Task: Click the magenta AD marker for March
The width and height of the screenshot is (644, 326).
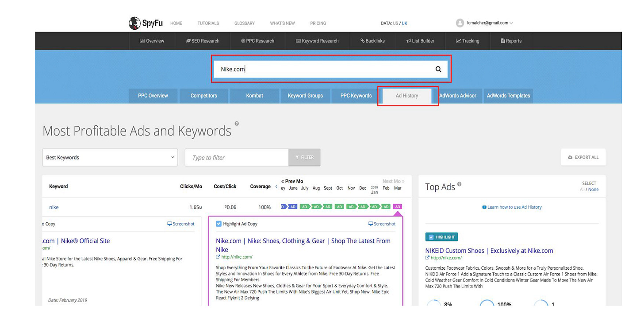Action: point(397,207)
